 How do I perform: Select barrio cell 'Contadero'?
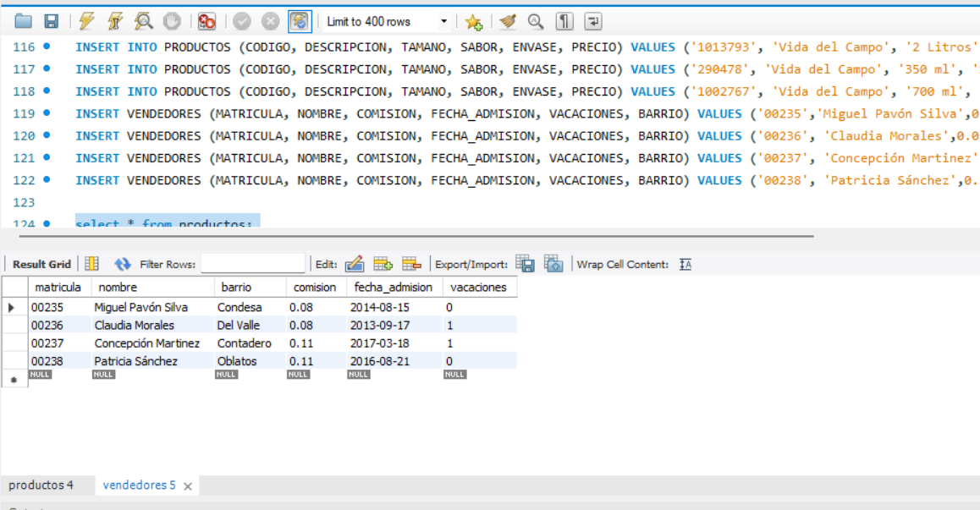pyautogui.click(x=251, y=343)
